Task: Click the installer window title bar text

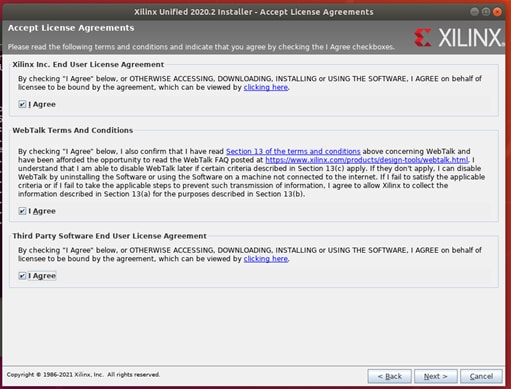Action: point(254,12)
